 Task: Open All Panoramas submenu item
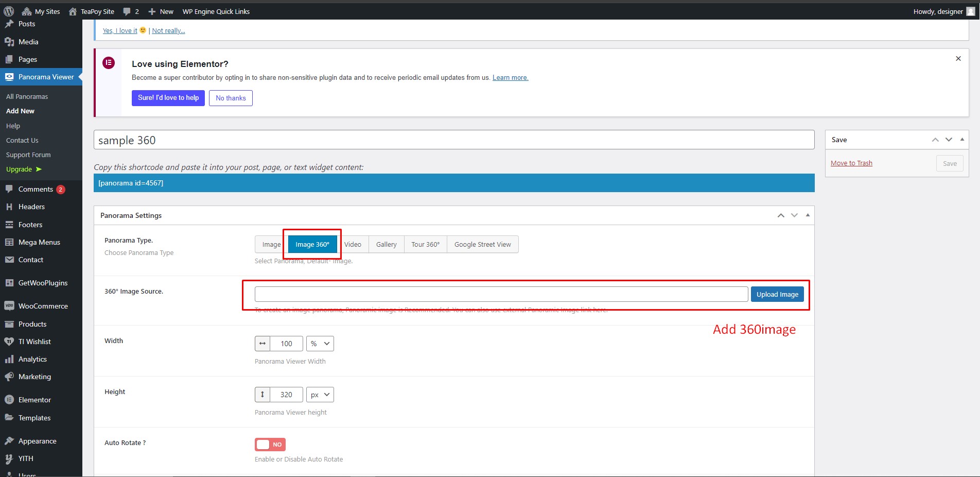click(27, 96)
